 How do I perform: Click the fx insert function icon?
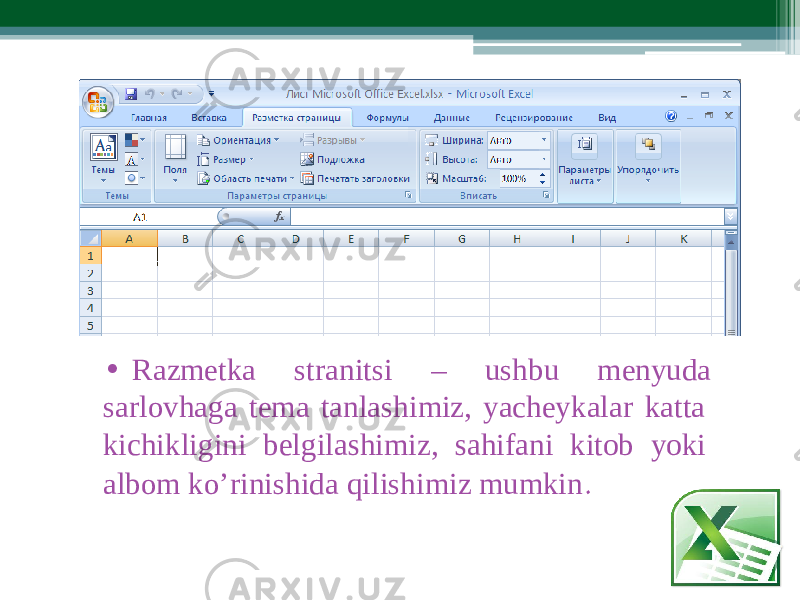pyautogui.click(x=279, y=217)
